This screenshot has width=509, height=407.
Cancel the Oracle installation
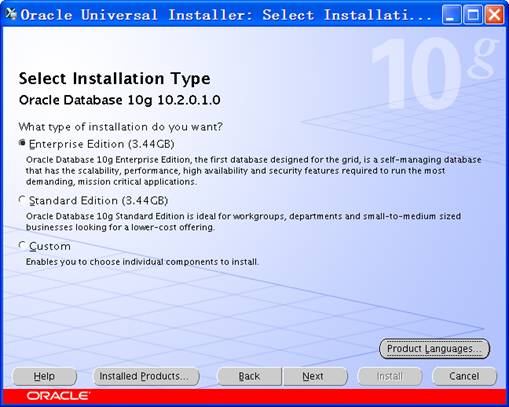coord(464,376)
